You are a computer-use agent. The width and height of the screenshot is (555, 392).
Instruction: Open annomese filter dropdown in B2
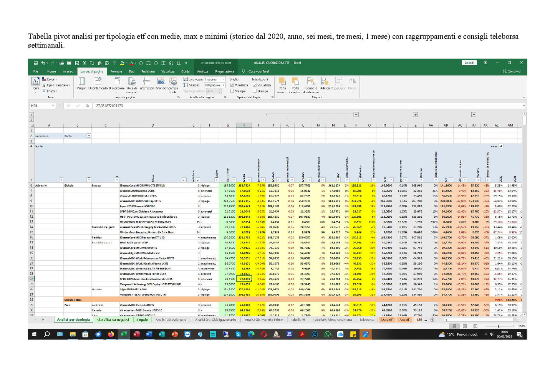(x=89, y=136)
